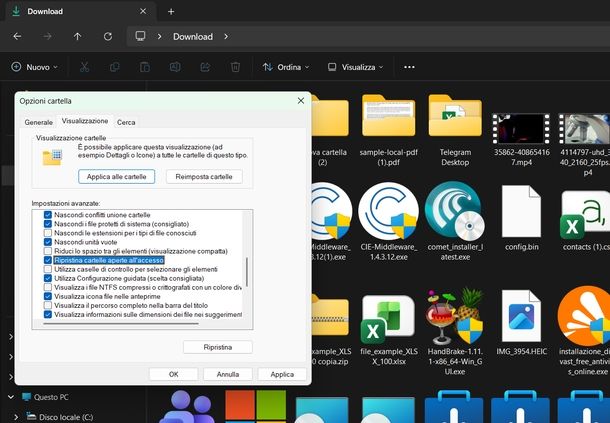
Task: Click the Download window tab
Action: 80,11
